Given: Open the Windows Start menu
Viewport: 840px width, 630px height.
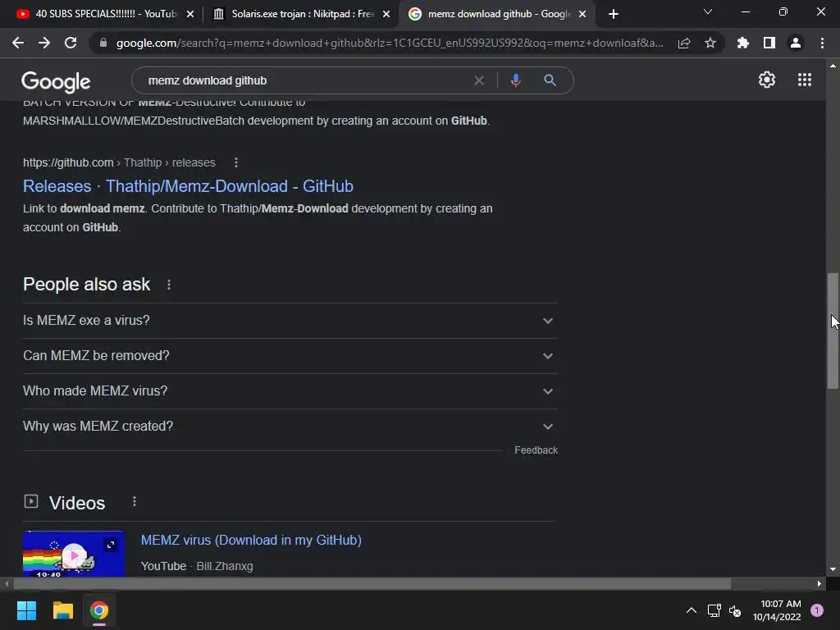Looking at the screenshot, I should [26, 610].
